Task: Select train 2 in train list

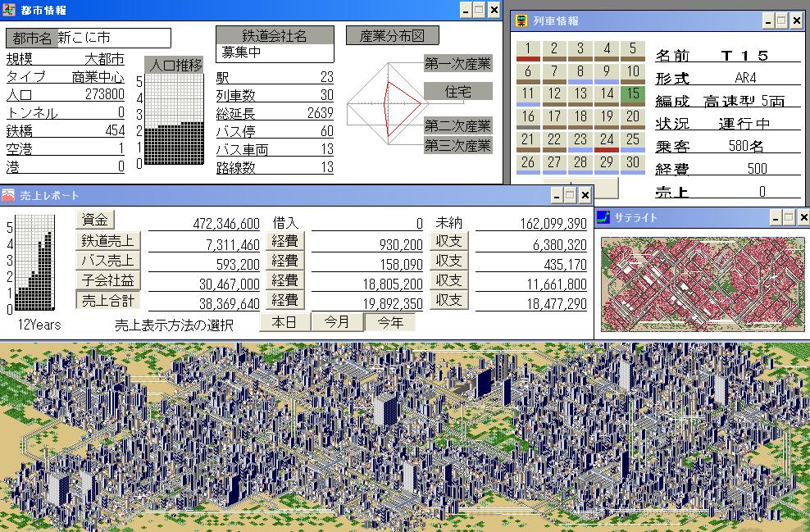Action: coord(553,51)
